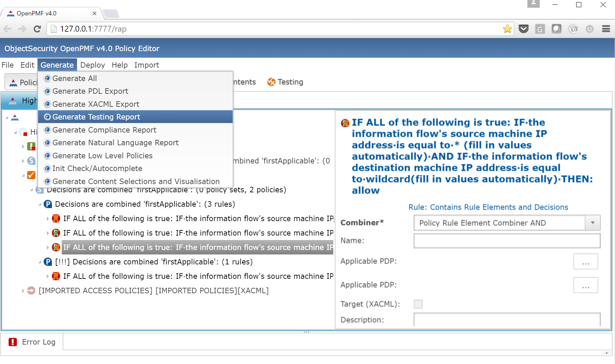Click the P icon of the [!!!] policy

[x=48, y=262]
